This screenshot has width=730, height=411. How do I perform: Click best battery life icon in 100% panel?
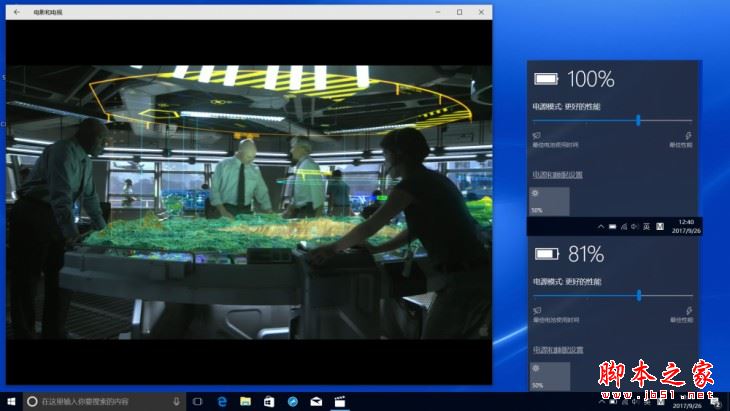pyautogui.click(x=536, y=135)
